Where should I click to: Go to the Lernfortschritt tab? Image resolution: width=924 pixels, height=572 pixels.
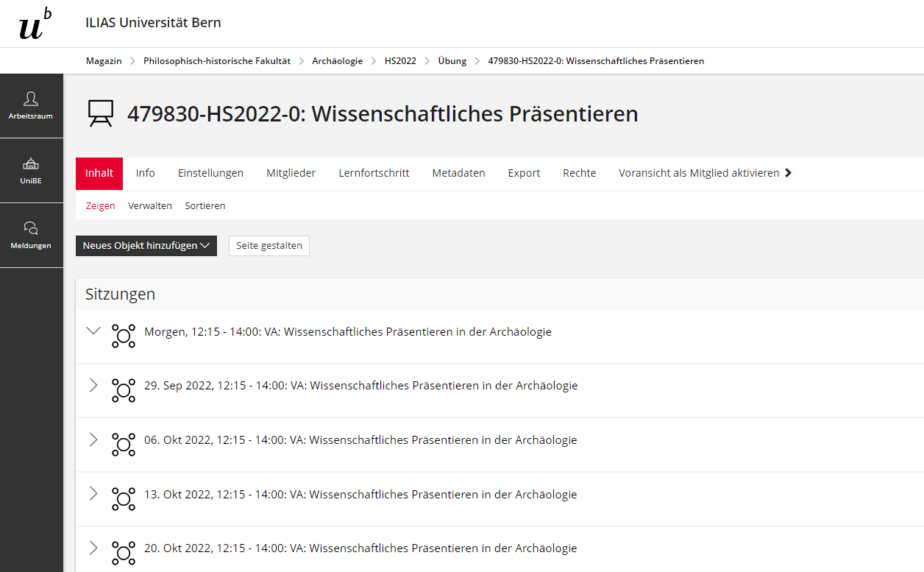pos(374,173)
